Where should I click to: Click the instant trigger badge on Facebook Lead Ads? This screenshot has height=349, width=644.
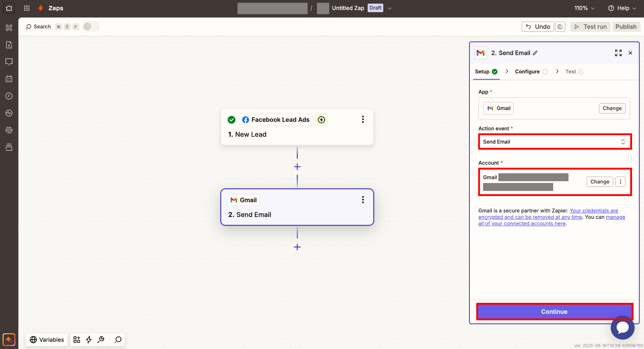click(321, 120)
